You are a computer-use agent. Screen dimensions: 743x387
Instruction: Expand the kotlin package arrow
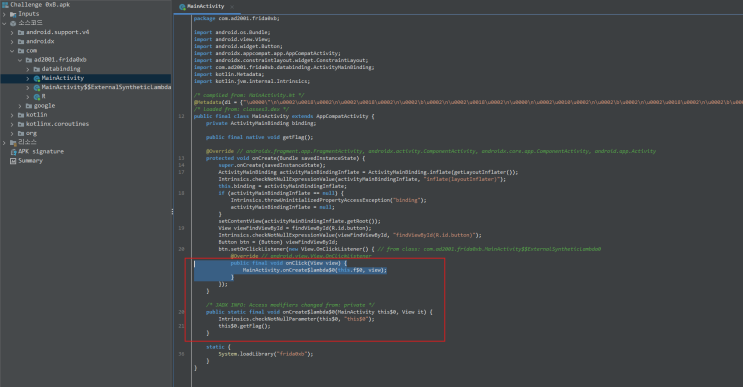(x=12, y=115)
